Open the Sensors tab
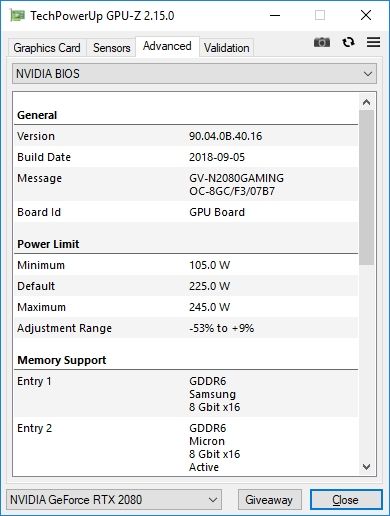The image size is (390, 516). click(x=112, y=48)
